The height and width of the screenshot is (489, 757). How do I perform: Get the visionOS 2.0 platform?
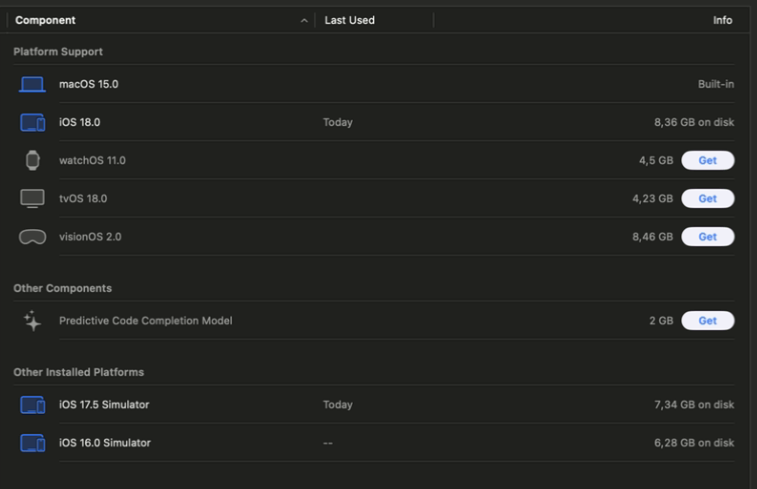point(708,237)
